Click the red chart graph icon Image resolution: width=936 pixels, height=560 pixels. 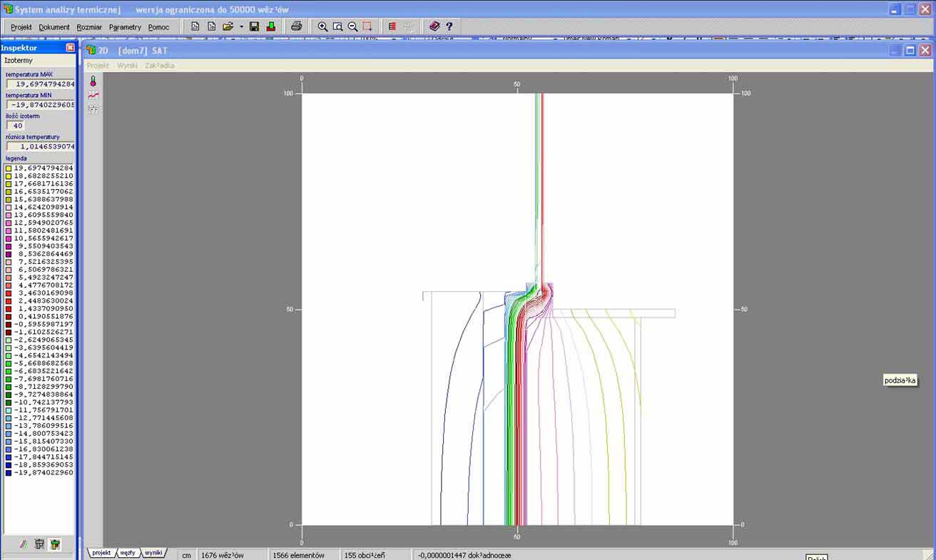(93, 95)
